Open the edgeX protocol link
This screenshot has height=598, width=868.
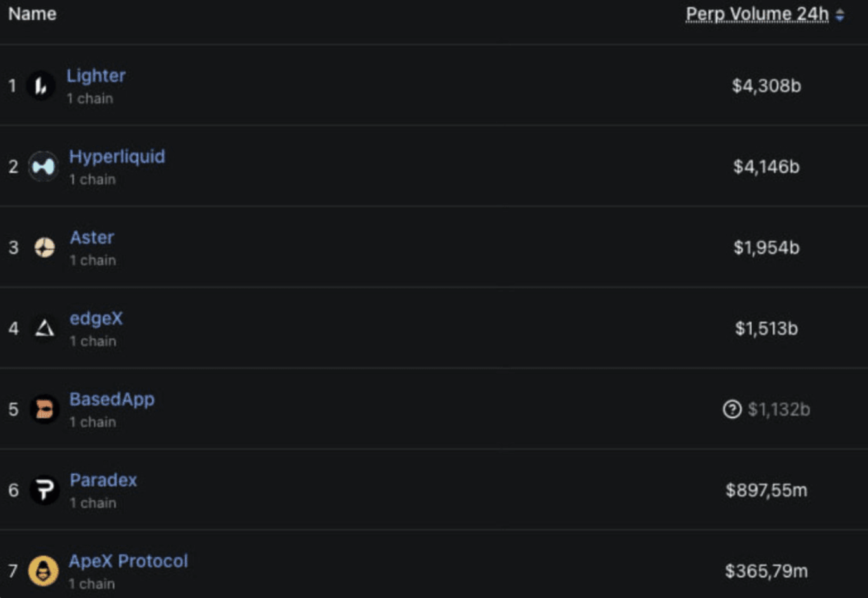[96, 318]
